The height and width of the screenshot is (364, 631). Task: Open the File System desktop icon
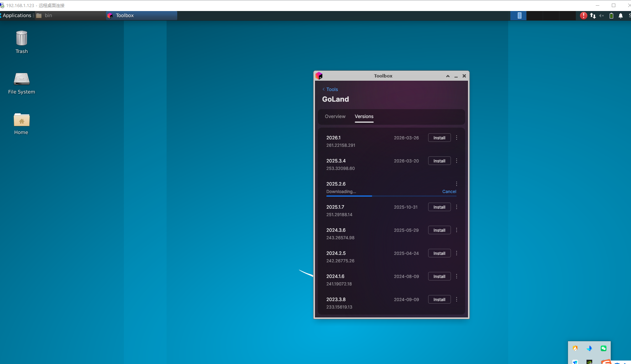tap(22, 83)
